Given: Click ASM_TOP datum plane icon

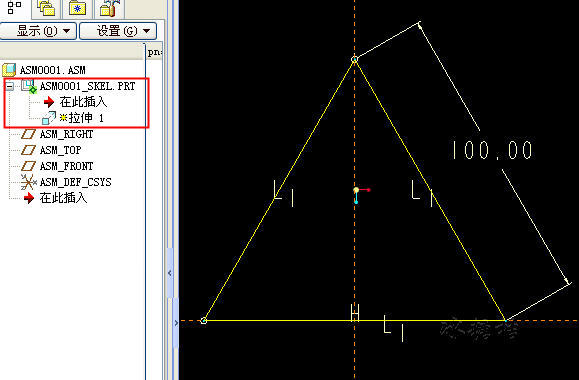Looking at the screenshot, I should click(x=28, y=150).
